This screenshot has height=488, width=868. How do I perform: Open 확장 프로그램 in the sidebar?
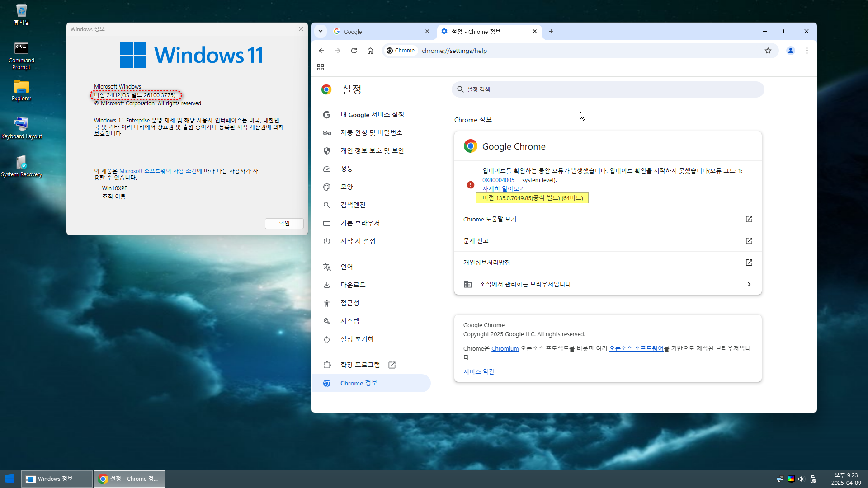point(360,365)
